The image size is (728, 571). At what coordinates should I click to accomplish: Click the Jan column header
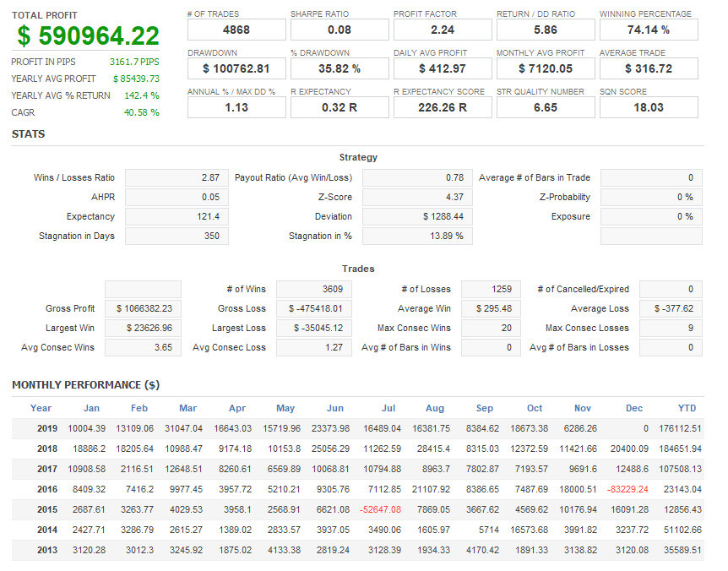pos(91,408)
